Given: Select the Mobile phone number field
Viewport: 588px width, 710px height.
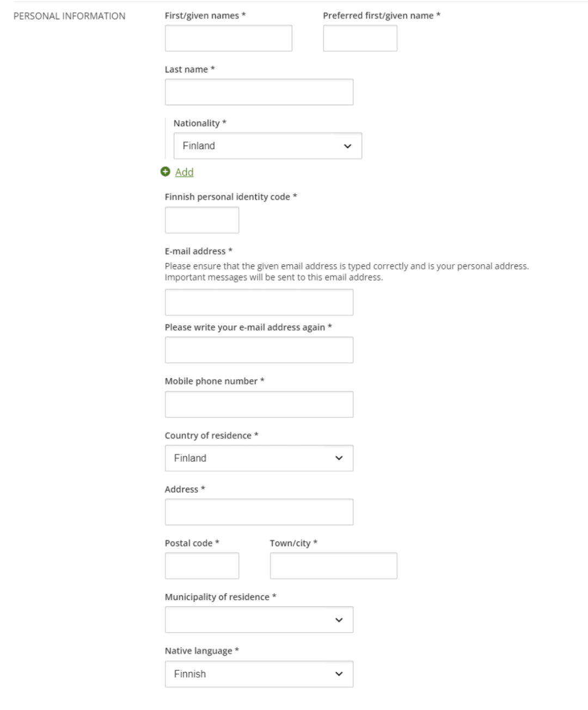Looking at the screenshot, I should (259, 404).
